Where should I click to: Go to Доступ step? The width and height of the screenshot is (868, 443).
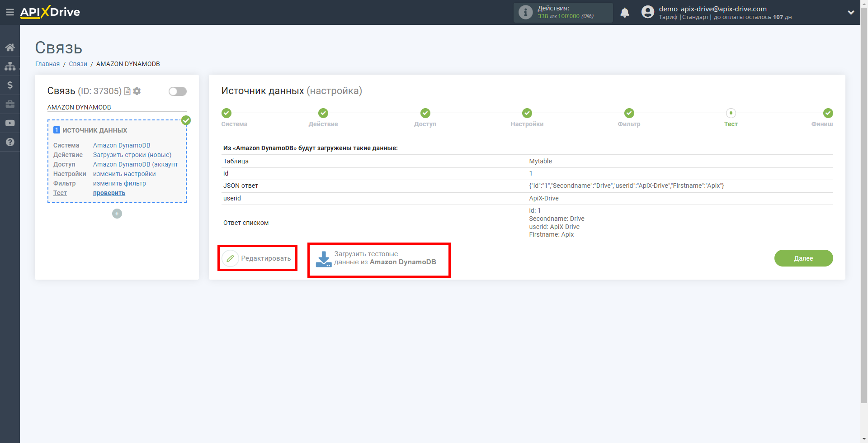point(425,118)
